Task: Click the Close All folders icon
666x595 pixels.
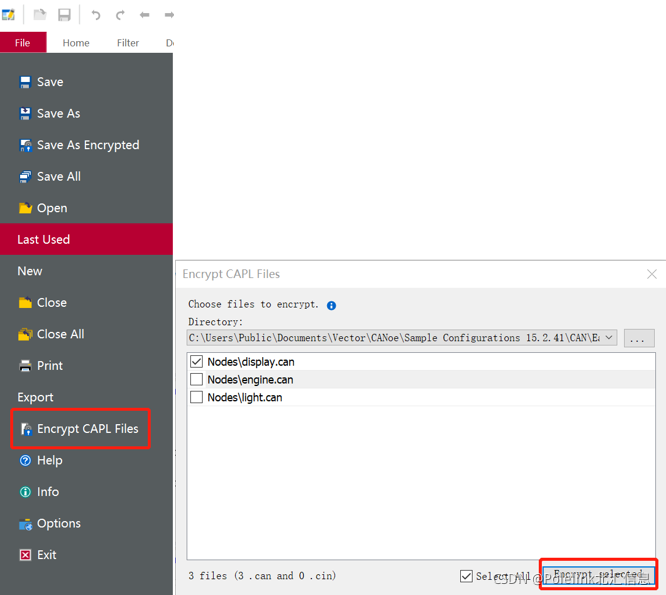Action: (25, 334)
